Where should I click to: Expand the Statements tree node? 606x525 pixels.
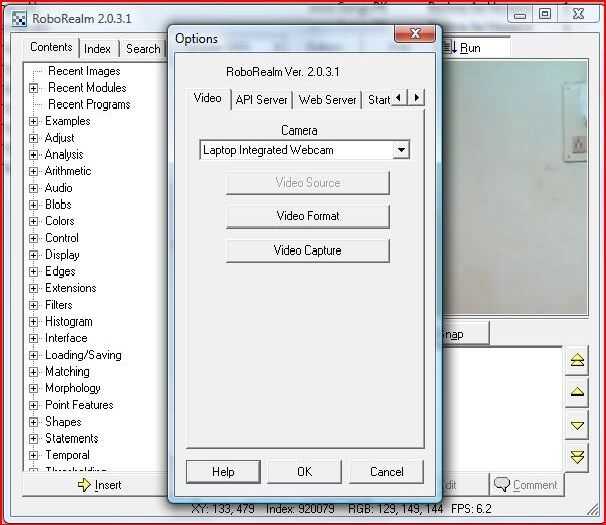point(34,439)
